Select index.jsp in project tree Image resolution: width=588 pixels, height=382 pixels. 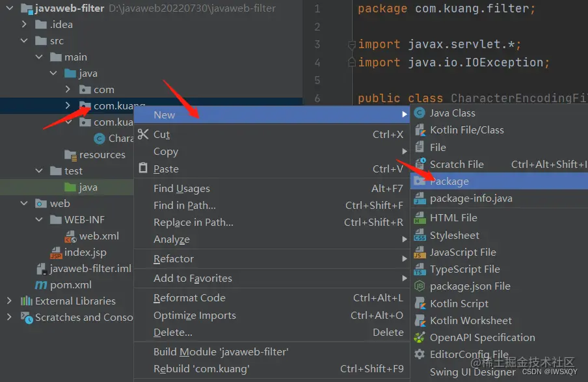coord(85,252)
